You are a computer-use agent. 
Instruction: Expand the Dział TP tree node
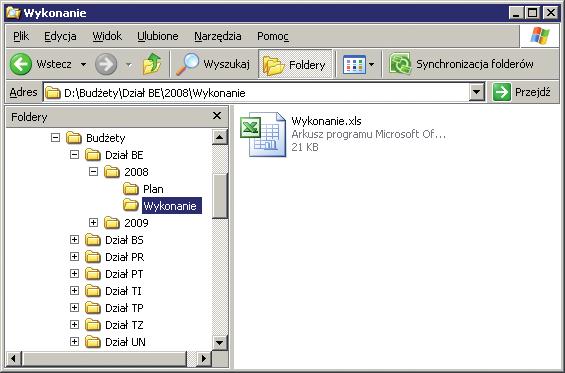click(74, 307)
